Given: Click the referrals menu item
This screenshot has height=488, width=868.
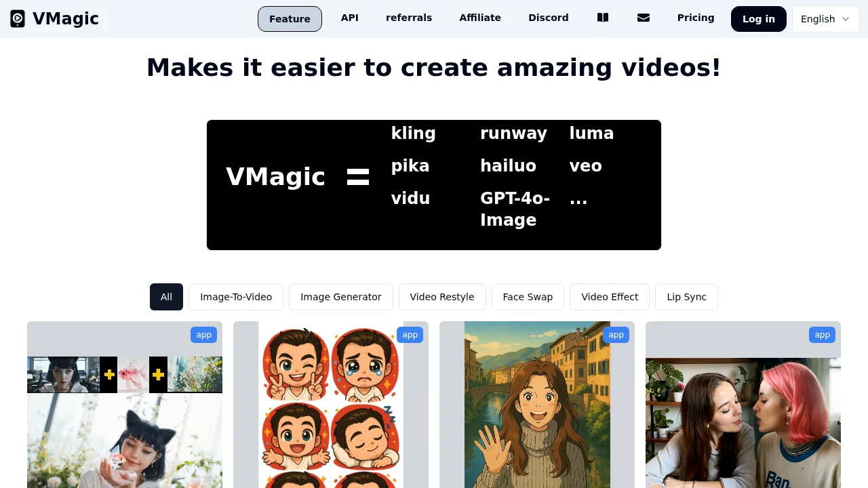Looking at the screenshot, I should tap(409, 18).
